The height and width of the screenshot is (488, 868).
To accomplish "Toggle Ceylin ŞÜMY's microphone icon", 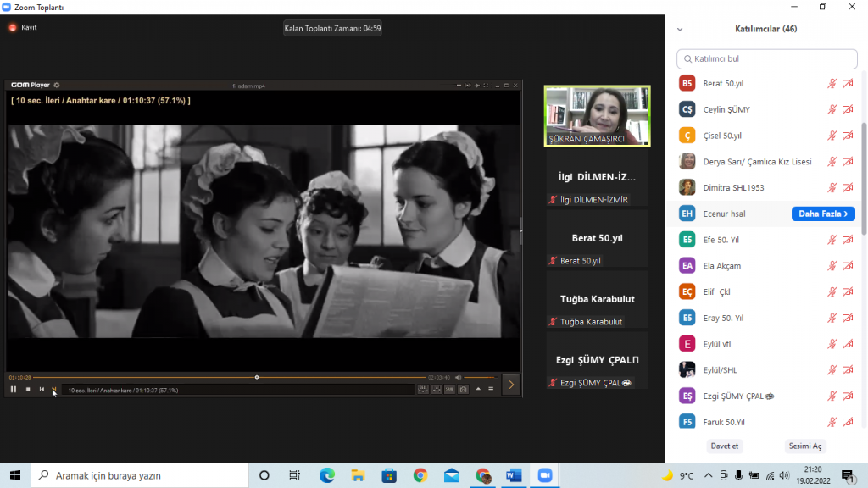I will point(832,108).
